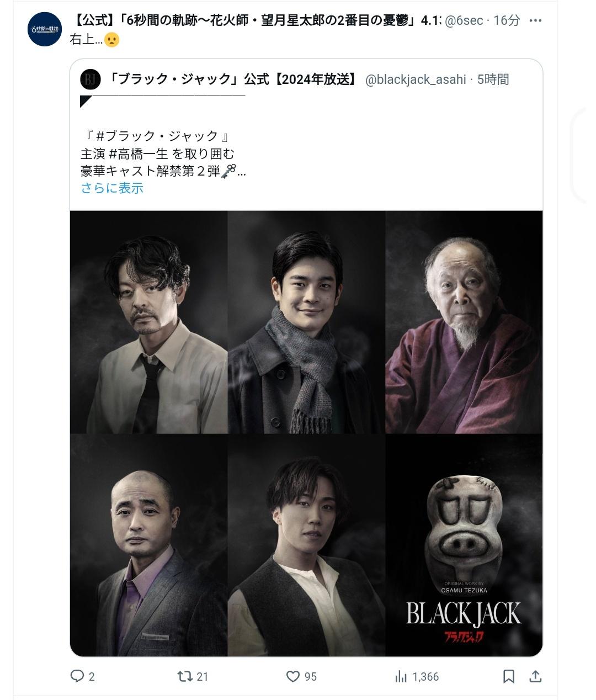596x700 pixels.
Task: View post analytics bar chart icon
Action: click(x=401, y=676)
